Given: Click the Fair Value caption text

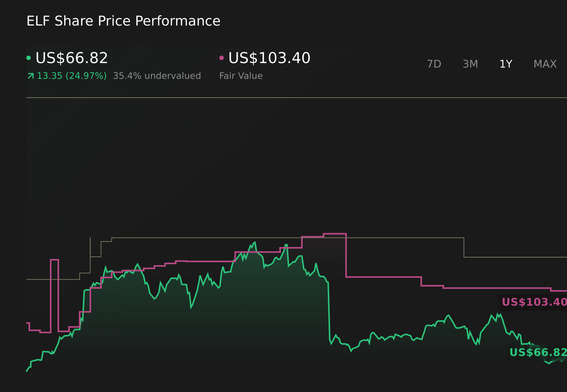Looking at the screenshot, I should click(x=241, y=75).
